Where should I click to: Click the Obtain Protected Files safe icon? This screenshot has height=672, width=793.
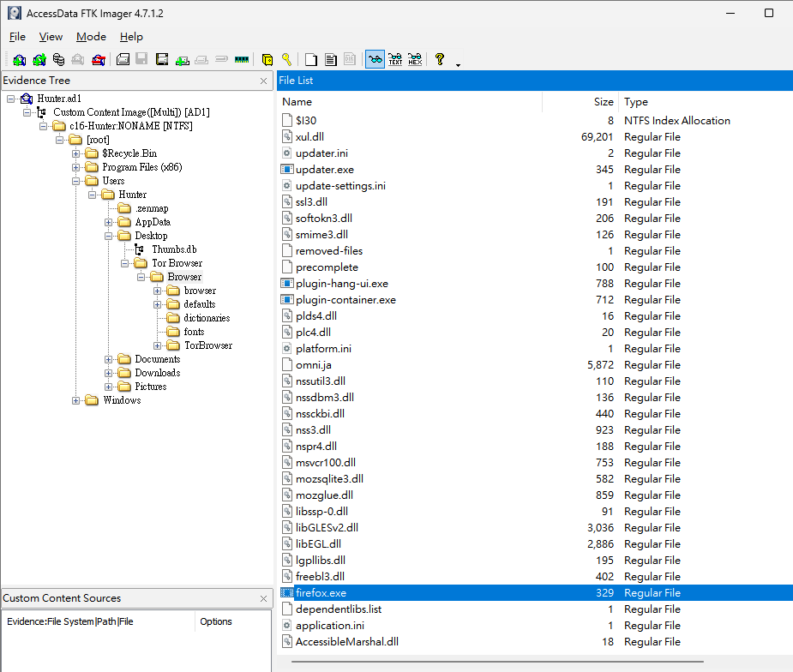coord(267,60)
